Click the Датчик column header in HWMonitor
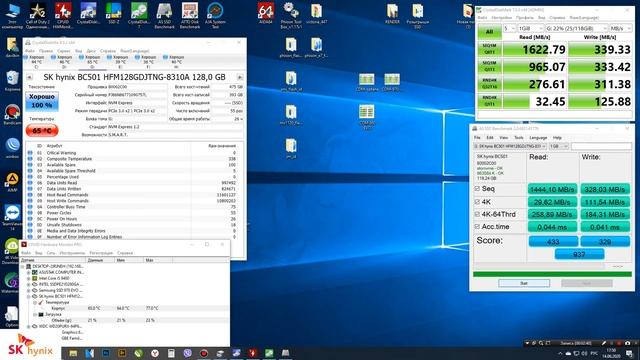Screen dimensions: 640x360 click(53, 260)
